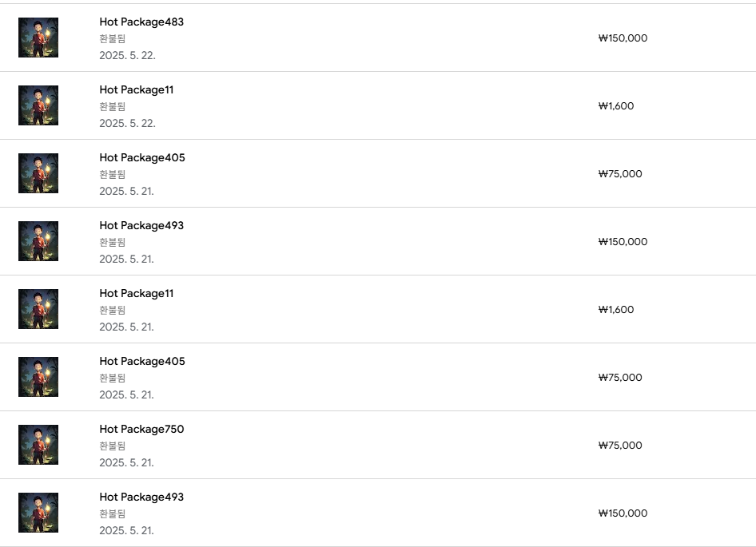
Task: Select the last Hot Package493 title
Action: click(x=141, y=497)
